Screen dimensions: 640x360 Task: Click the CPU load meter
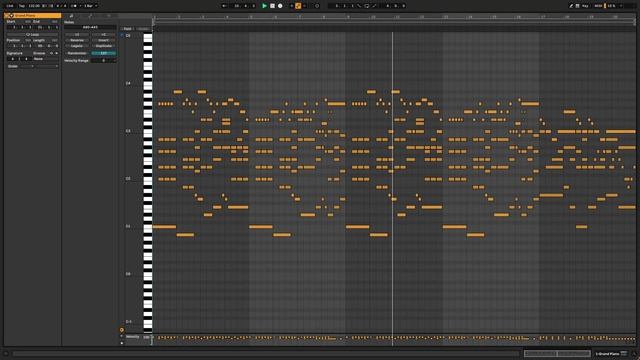click(611, 6)
